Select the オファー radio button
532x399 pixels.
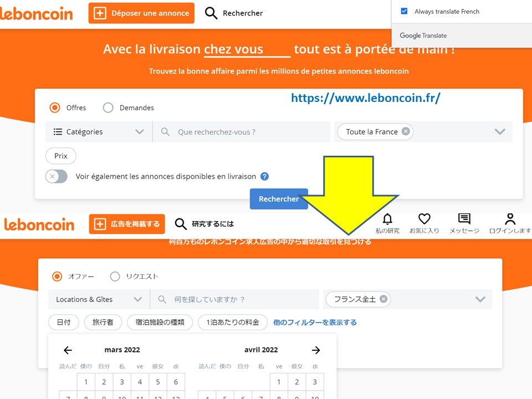click(57, 277)
